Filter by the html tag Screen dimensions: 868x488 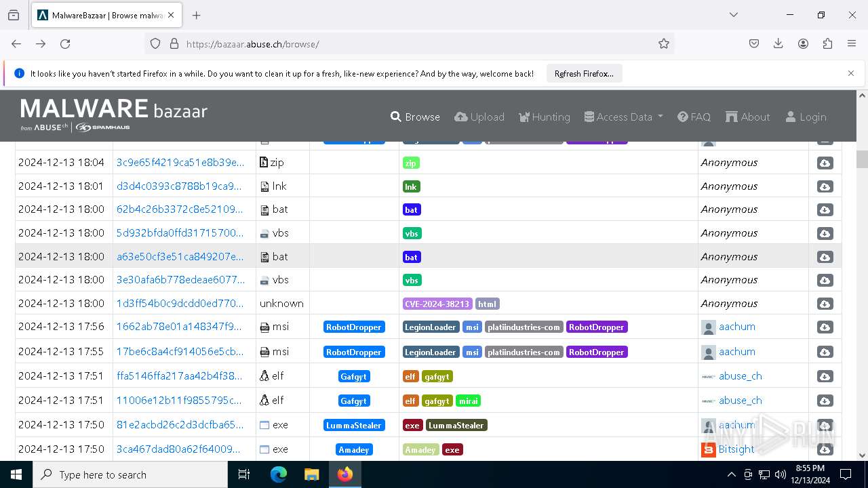click(x=488, y=304)
